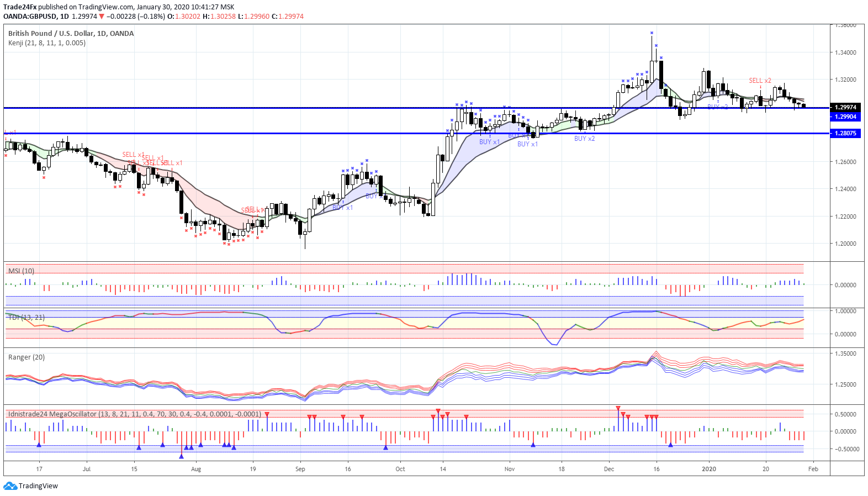This screenshot has width=868, height=496.
Task: Click the 2020 date axis label
Action: 709,469
